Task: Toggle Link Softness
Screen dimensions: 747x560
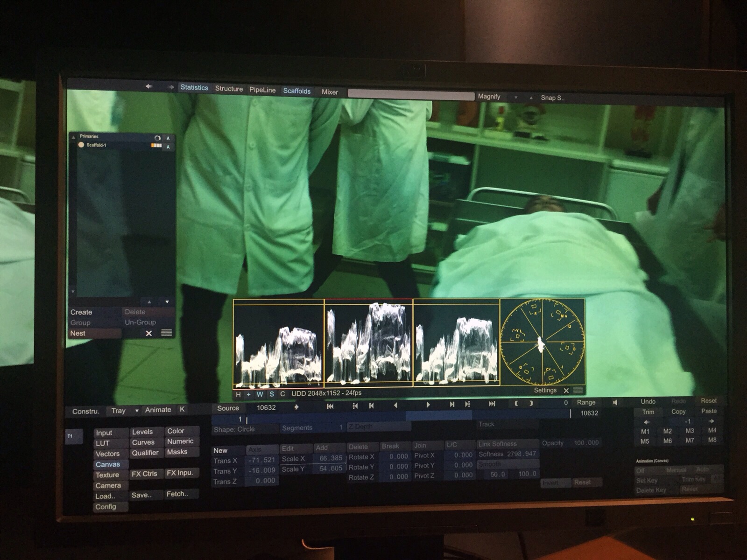Action: [x=507, y=444]
